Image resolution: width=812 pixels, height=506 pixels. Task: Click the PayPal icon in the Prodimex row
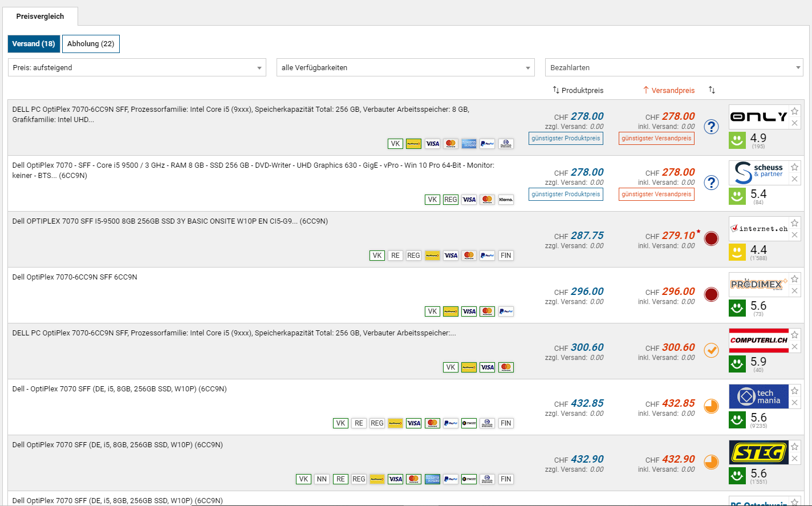click(x=505, y=311)
